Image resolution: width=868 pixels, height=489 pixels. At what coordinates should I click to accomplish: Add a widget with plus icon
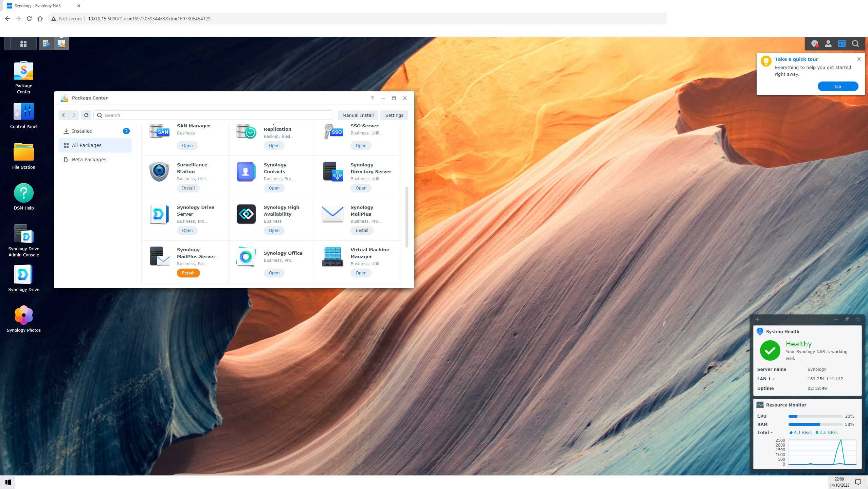click(x=757, y=319)
